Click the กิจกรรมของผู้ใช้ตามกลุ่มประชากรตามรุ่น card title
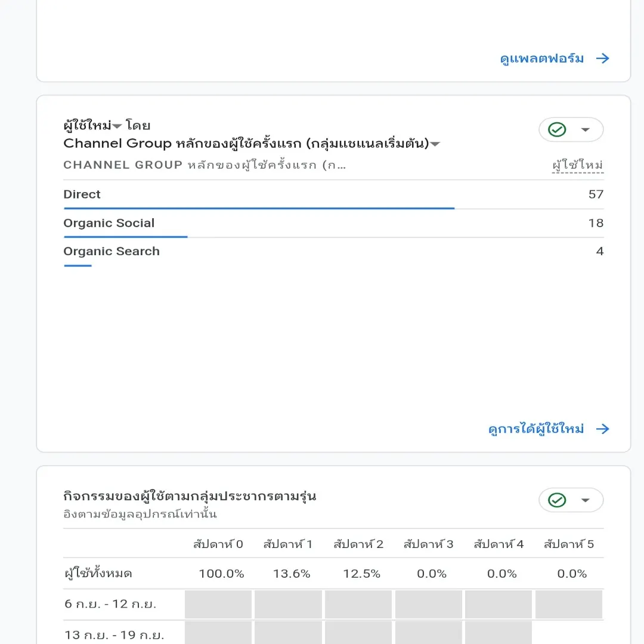Image resolution: width=644 pixels, height=644 pixels. point(190,497)
